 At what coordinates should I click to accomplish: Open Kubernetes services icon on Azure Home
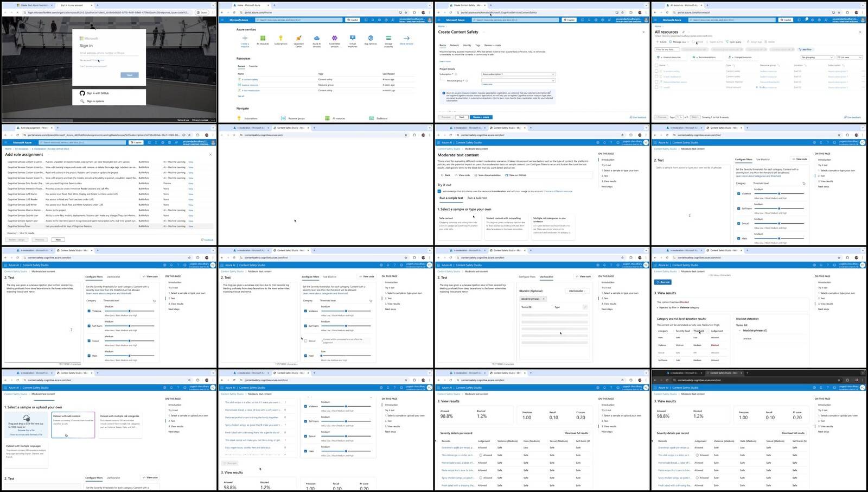[335, 38]
